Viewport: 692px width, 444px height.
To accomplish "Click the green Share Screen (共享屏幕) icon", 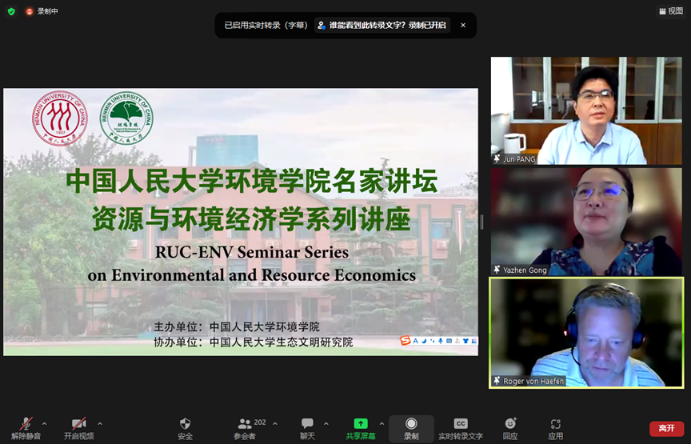I will pyautogui.click(x=360, y=424).
